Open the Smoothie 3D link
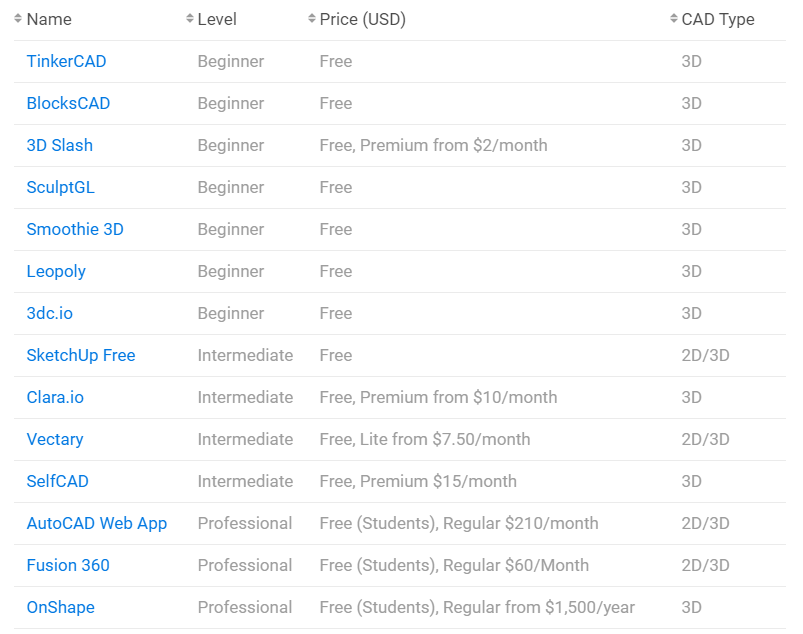Viewport: 803px width, 634px height. 75,229
